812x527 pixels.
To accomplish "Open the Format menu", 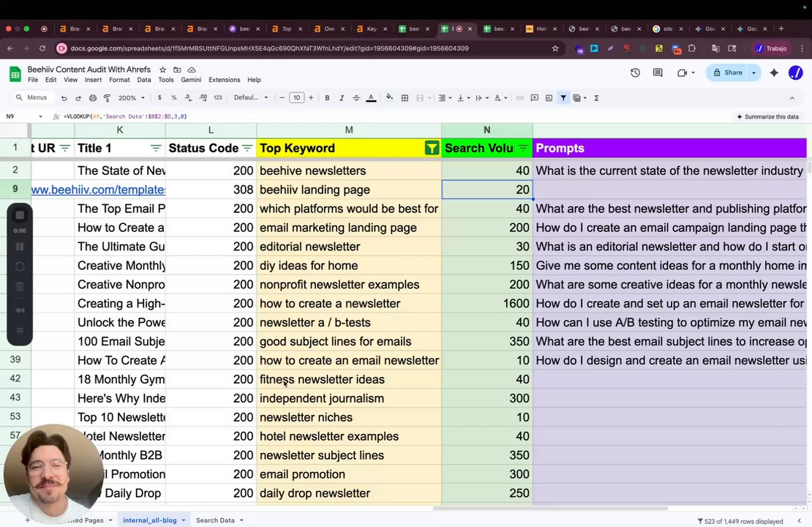I will coord(119,80).
